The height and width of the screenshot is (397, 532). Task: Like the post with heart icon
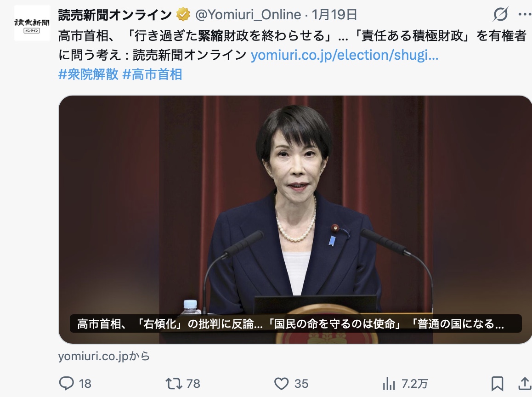coord(281,384)
